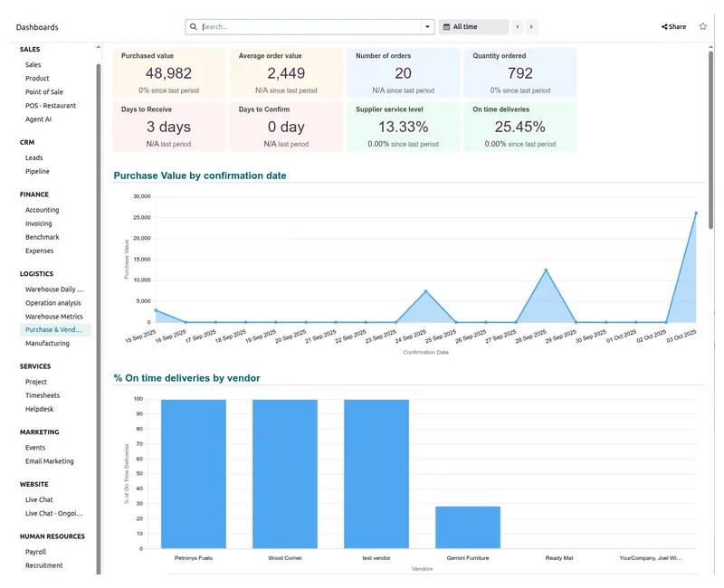The width and height of the screenshot is (724, 588).
Task: Open the Live Chat dashboard
Action: click(39, 500)
